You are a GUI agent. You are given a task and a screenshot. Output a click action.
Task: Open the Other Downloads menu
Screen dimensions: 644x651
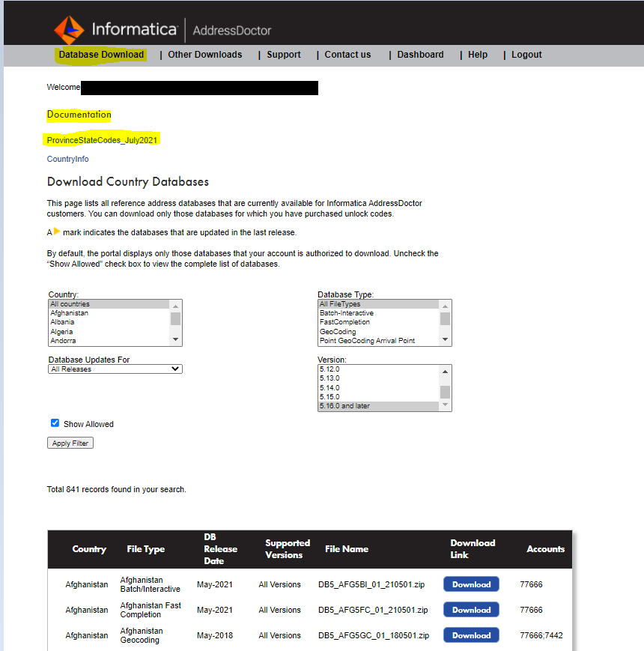[x=205, y=55]
